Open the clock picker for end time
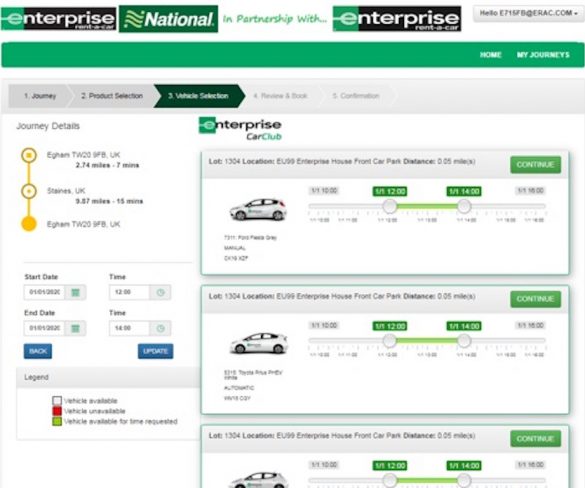 coord(160,328)
